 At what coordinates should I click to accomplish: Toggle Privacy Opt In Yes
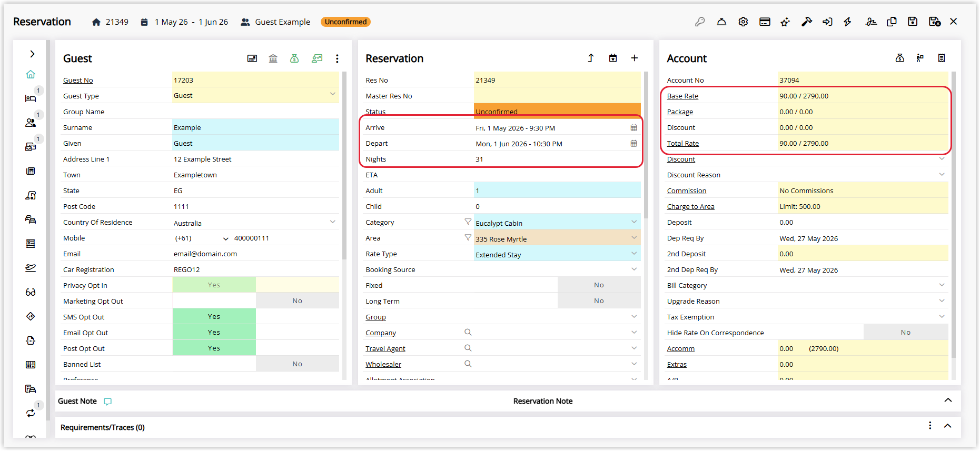(x=214, y=285)
